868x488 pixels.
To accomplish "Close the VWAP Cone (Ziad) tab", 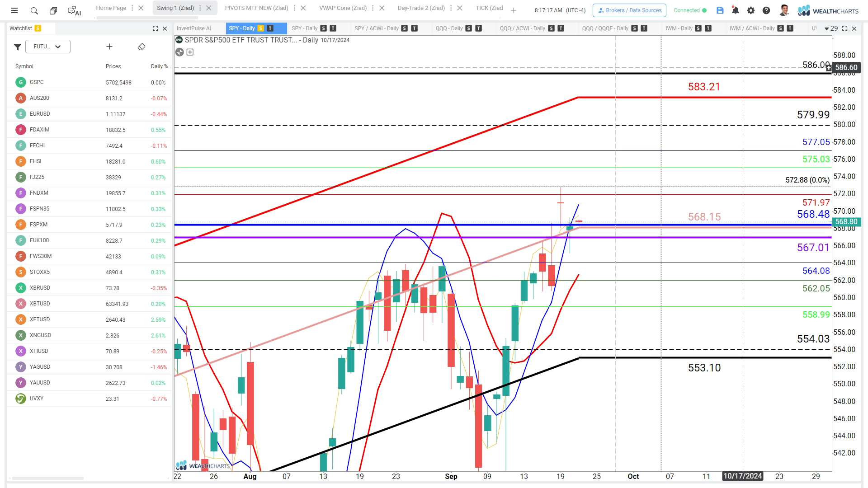I will pos(382,8).
